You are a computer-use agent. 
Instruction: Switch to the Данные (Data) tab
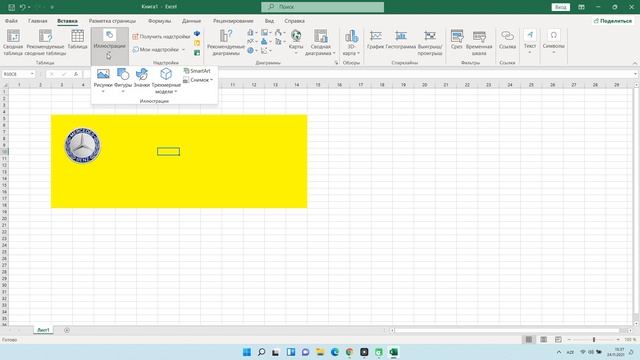(x=191, y=21)
